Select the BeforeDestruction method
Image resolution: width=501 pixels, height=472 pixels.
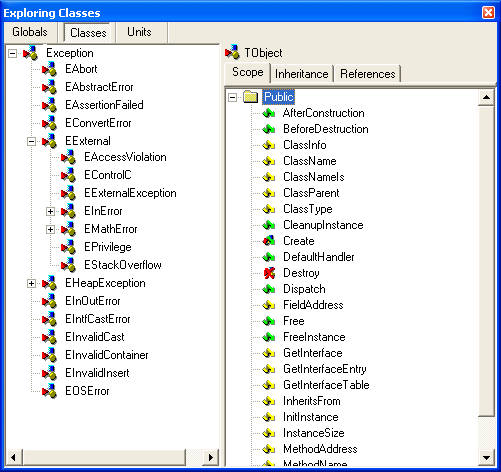point(326,129)
